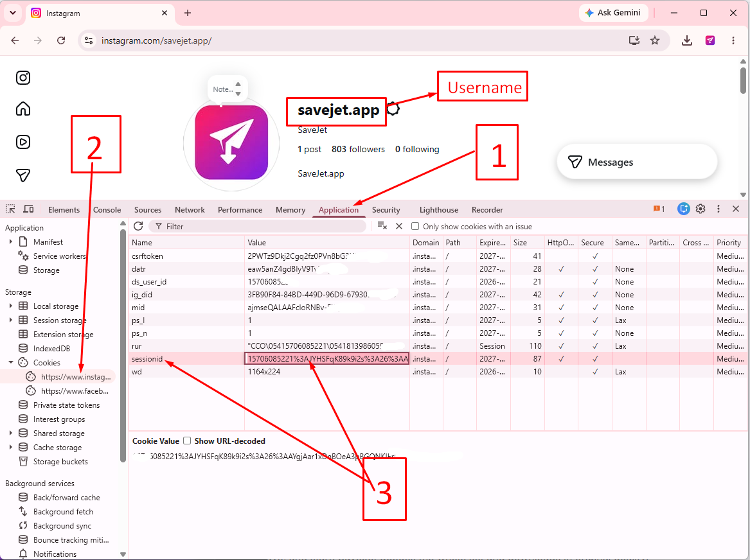View the 0 following list
This screenshot has height=560, width=750.
416,149
